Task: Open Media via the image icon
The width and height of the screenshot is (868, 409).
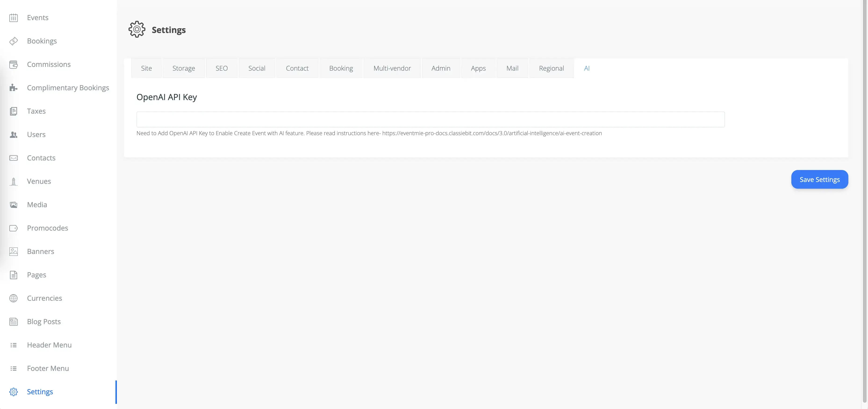Action: pyautogui.click(x=14, y=204)
